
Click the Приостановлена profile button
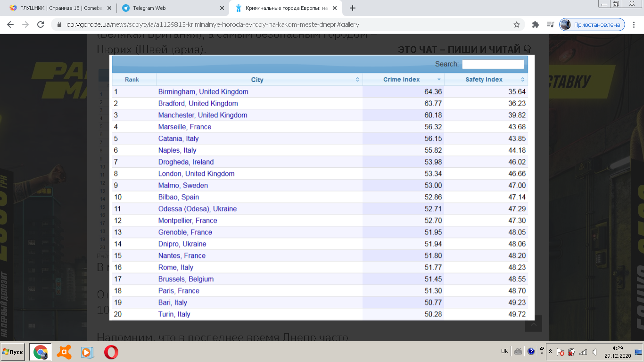pyautogui.click(x=592, y=25)
